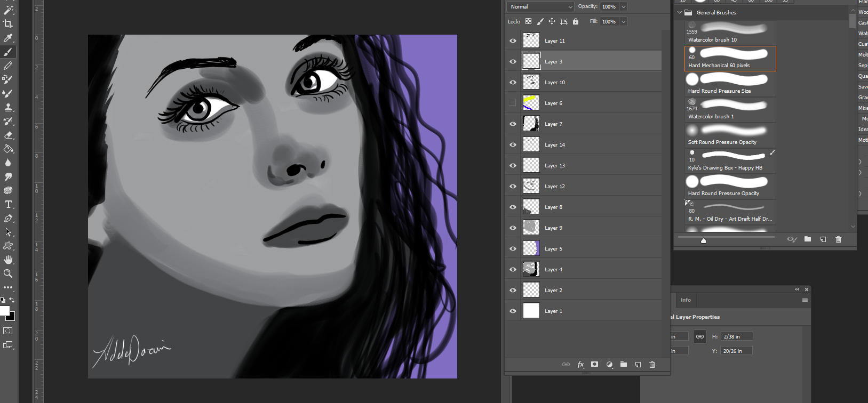Select the Zoom tool
The width and height of the screenshot is (868, 403).
pyautogui.click(x=8, y=273)
